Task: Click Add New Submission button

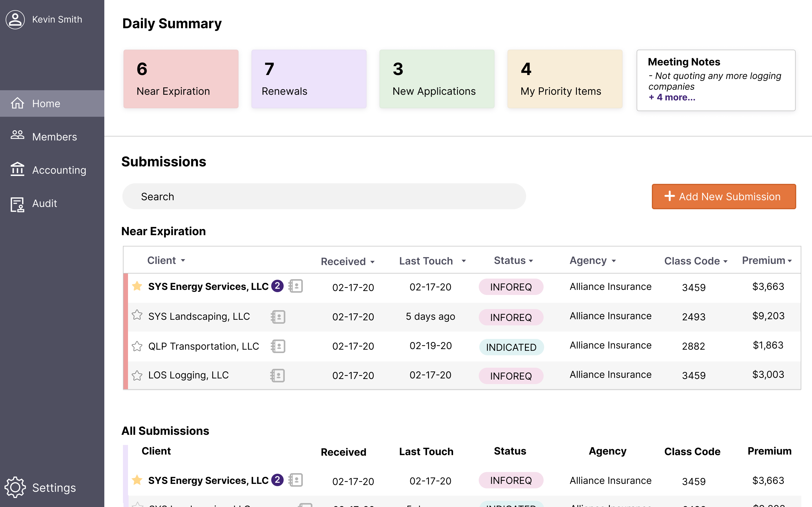Action: pos(723,197)
